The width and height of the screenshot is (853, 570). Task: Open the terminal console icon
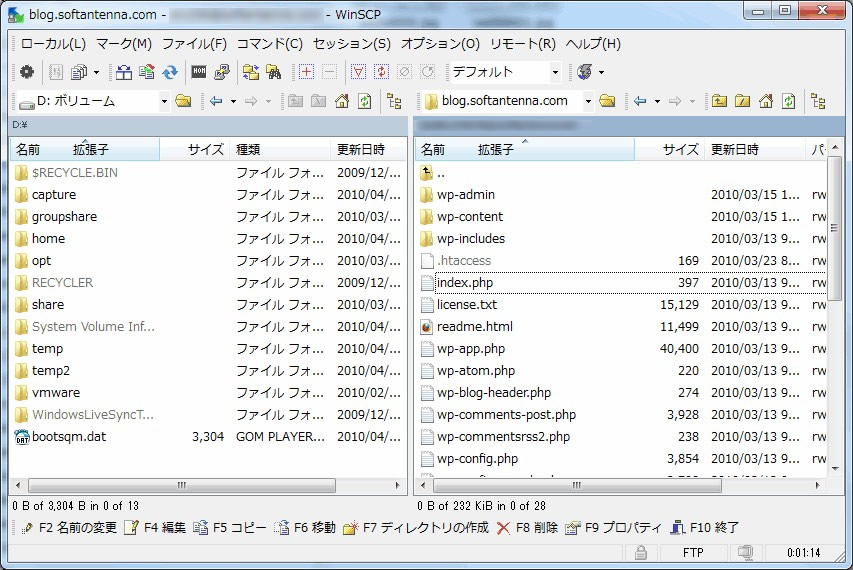pyautogui.click(x=199, y=72)
